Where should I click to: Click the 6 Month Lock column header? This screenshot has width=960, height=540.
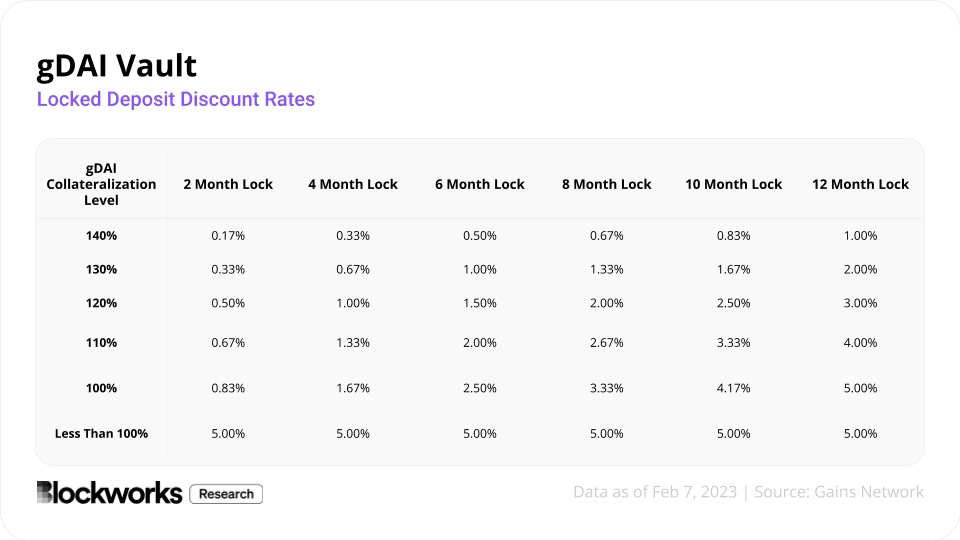tap(480, 184)
